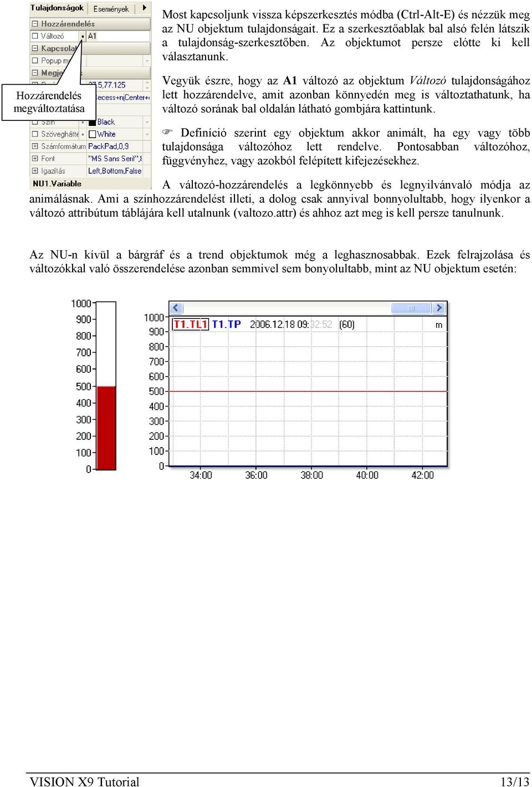The width and height of the screenshot is (532, 787).
Task: Collapse the Kapcsolat section
Action: coord(35,48)
